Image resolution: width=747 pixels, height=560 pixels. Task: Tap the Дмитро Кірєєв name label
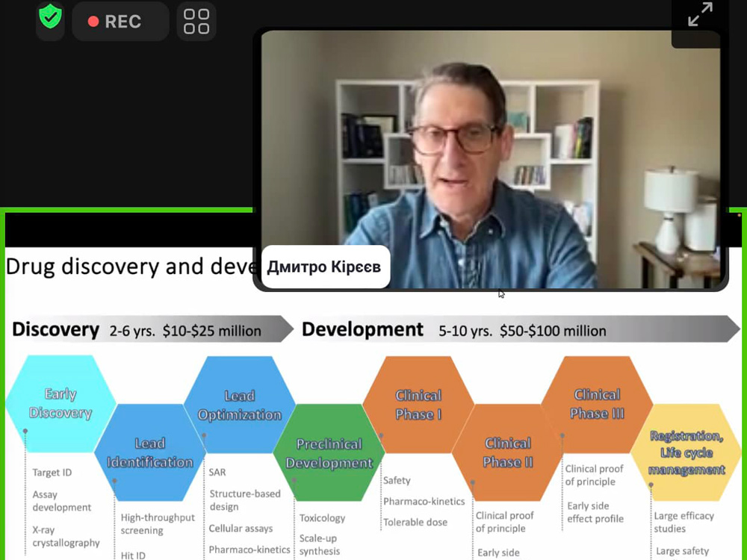pos(326,268)
